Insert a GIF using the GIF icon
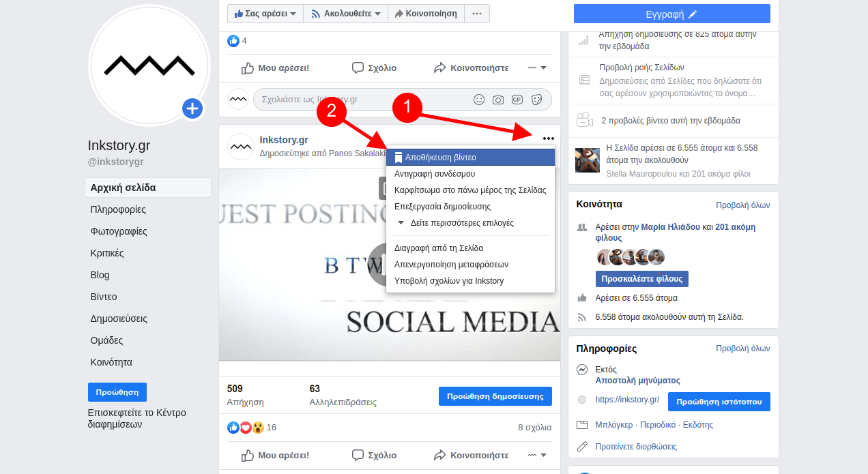868x474 pixels. (517, 100)
